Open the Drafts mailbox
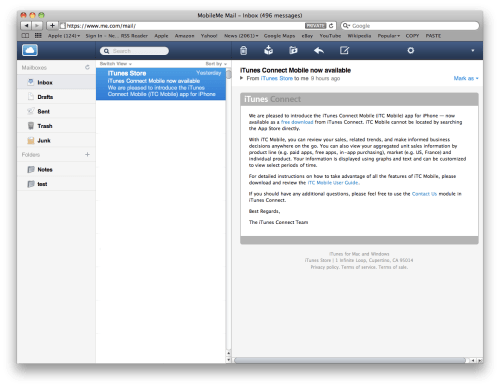The width and height of the screenshot is (500, 384). click(56, 97)
